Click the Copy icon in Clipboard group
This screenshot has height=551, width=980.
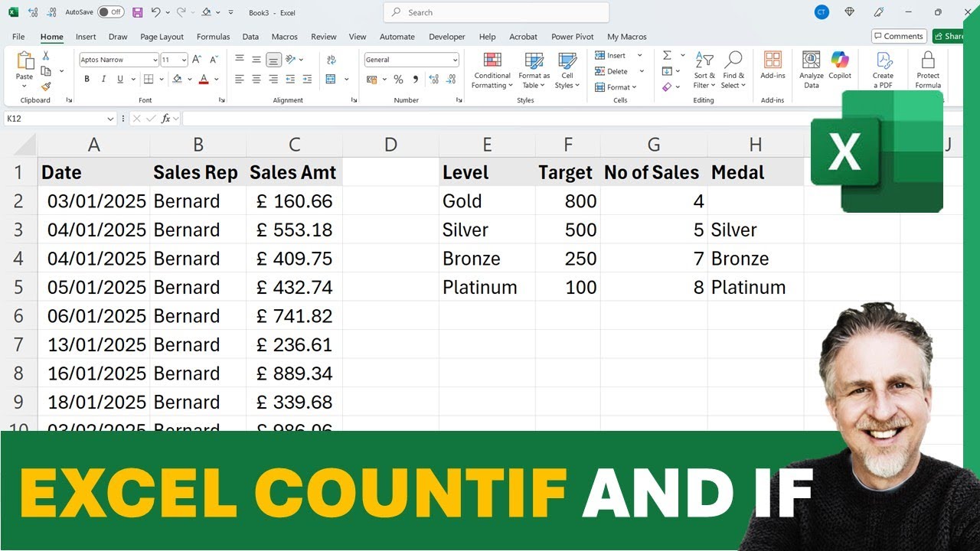point(46,71)
